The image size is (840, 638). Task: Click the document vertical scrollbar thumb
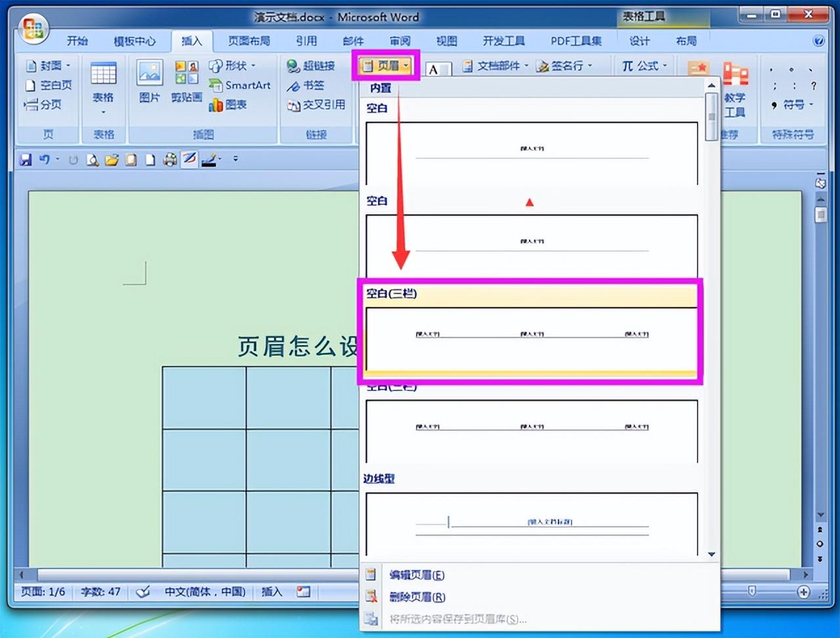820,215
